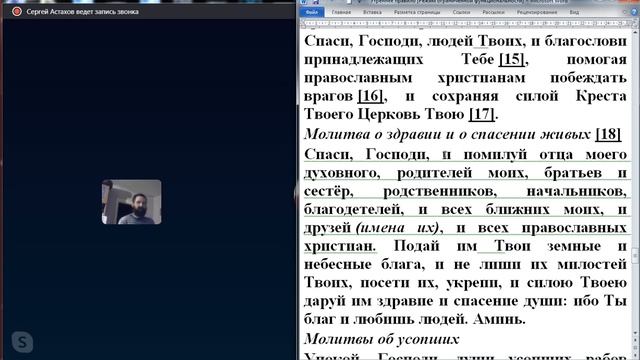Click the heading 'Молитва о здравии и о спасении живых'
The image size is (640, 360).
(447, 134)
